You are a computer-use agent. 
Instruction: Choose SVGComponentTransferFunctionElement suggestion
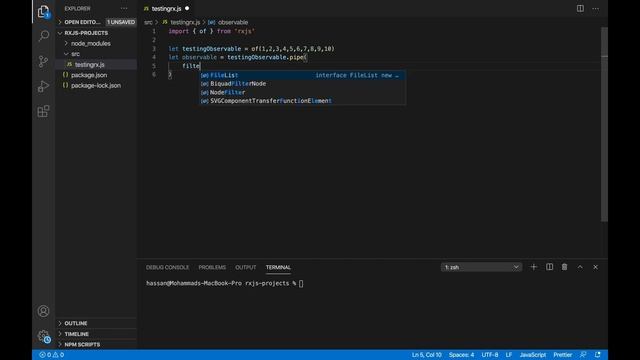pos(302,101)
